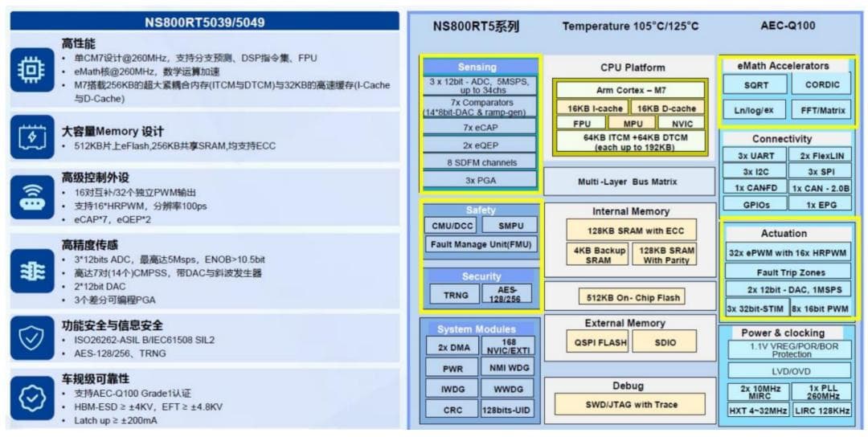
Task: Click the 512KB On-Chip Flash block
Action: coord(633,297)
